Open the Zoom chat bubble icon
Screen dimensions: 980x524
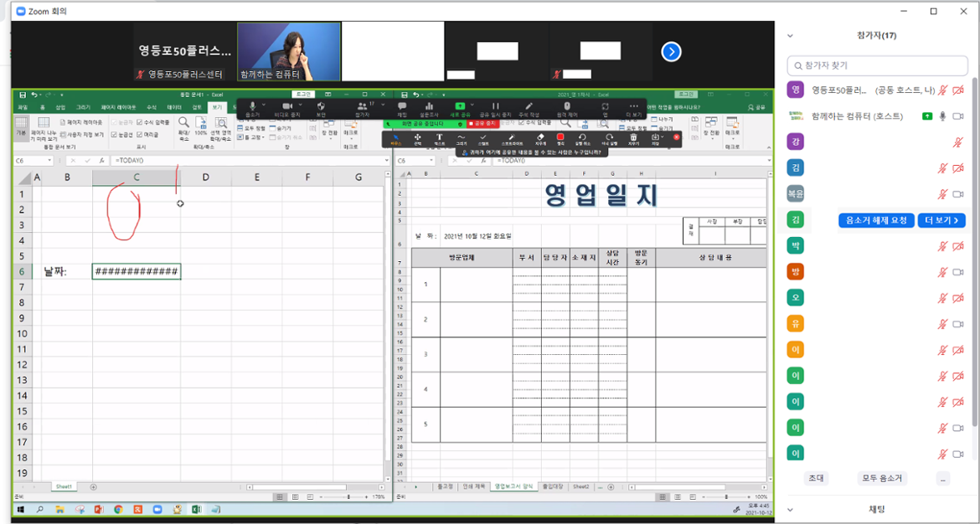(403, 107)
